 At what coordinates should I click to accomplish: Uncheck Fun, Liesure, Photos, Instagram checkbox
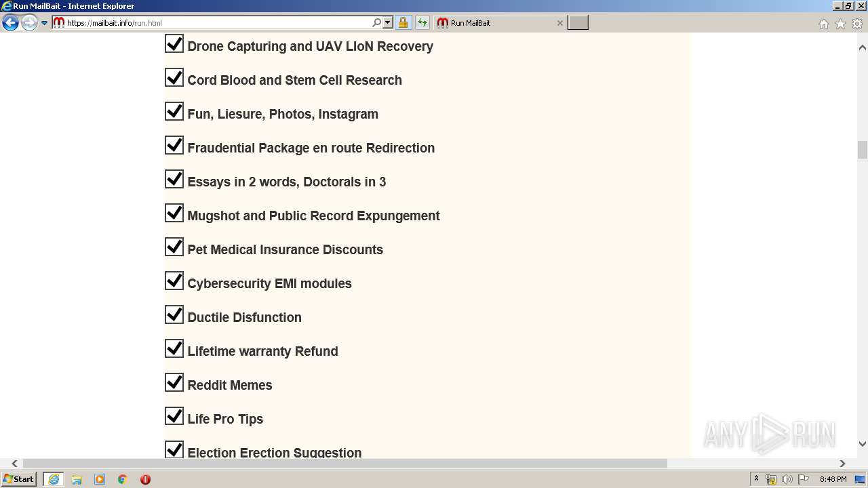pyautogui.click(x=174, y=112)
